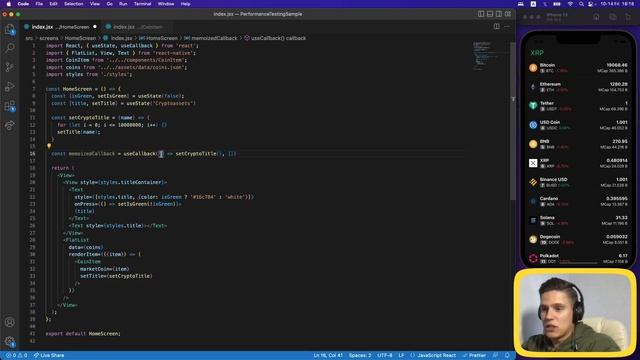Tap the Tether row in simulator
This screenshot has height=360, width=640.
[x=578, y=106]
